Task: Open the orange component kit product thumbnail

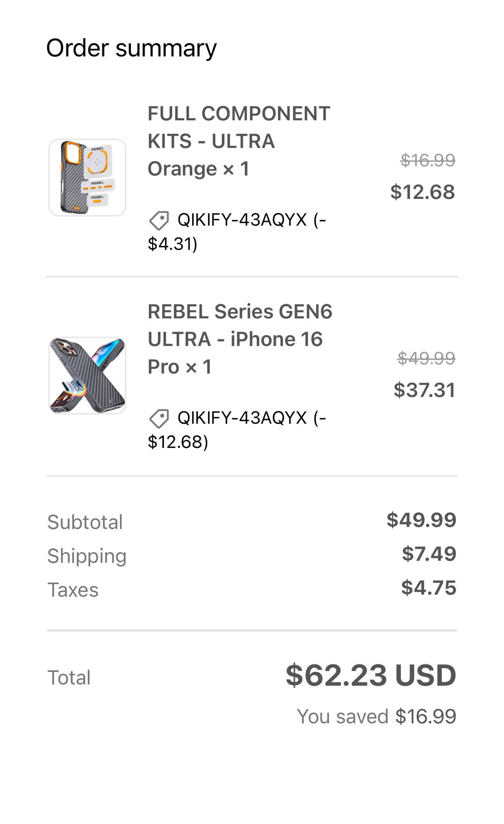Action: pyautogui.click(x=87, y=178)
